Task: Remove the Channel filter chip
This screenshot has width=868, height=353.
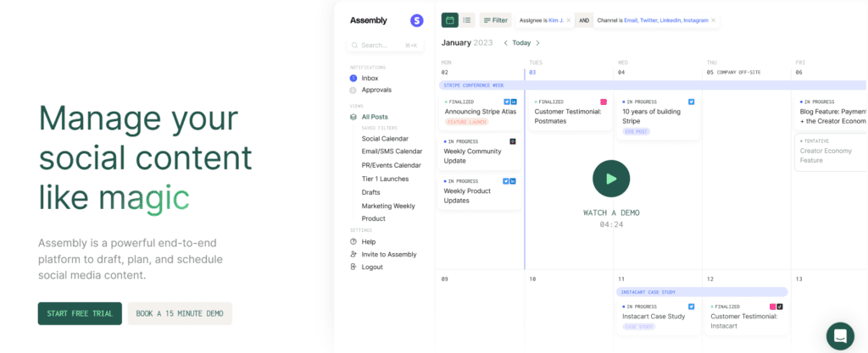Action: pos(714,20)
